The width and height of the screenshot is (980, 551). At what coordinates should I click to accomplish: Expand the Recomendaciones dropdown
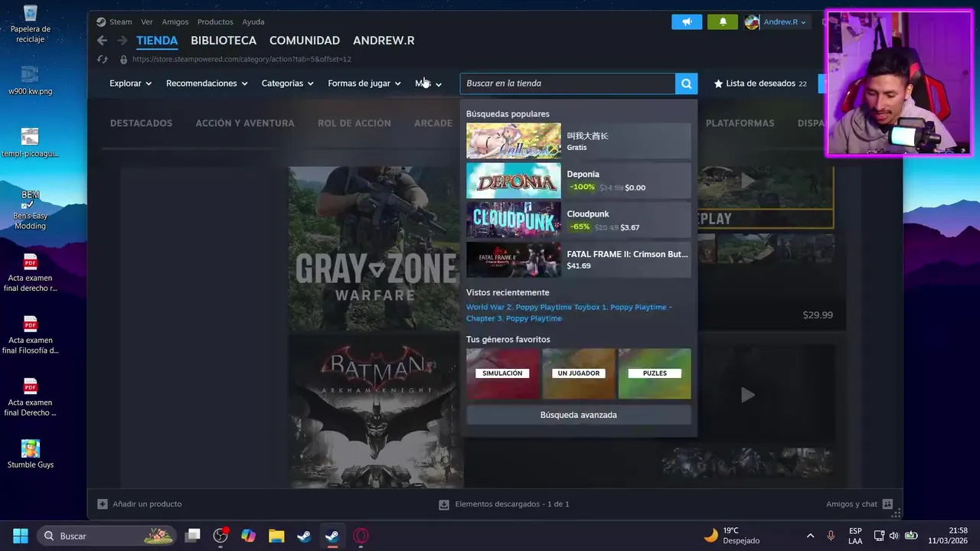(207, 83)
